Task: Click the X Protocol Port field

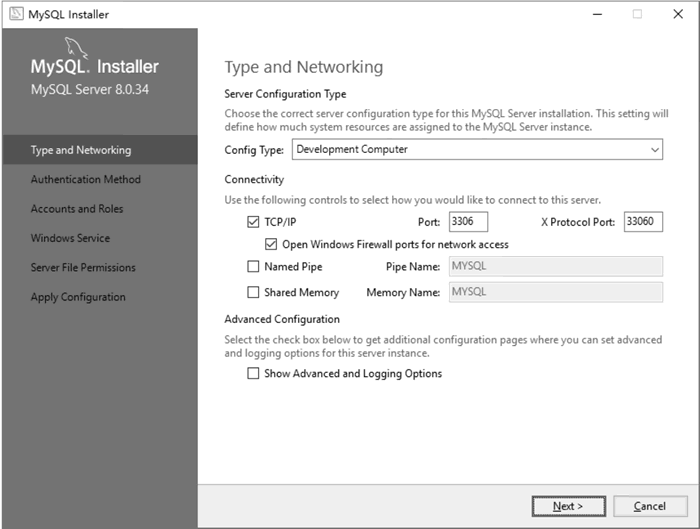Action: point(643,222)
